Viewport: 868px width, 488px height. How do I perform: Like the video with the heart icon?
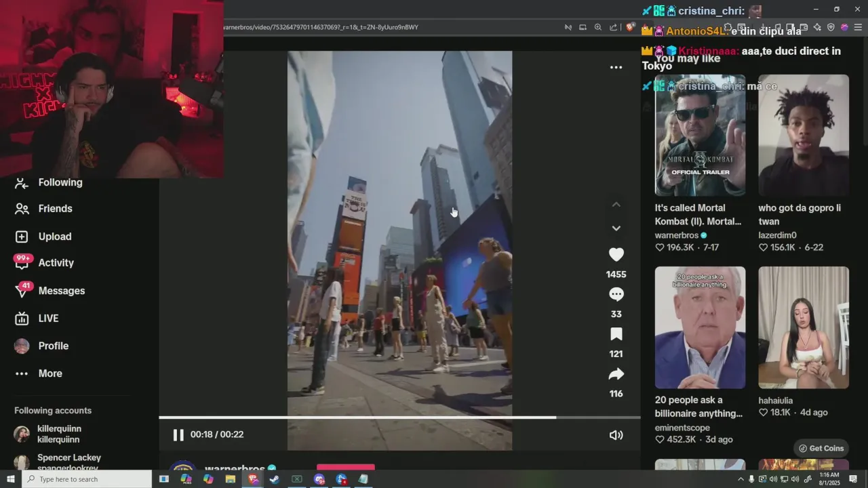click(x=616, y=255)
